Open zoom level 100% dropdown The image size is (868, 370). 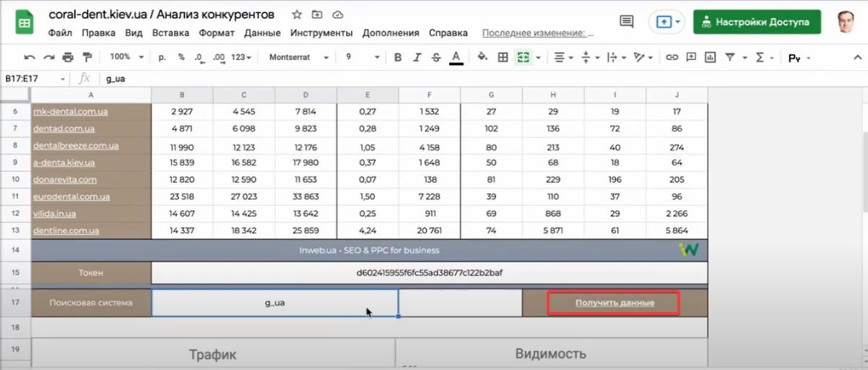pos(127,57)
